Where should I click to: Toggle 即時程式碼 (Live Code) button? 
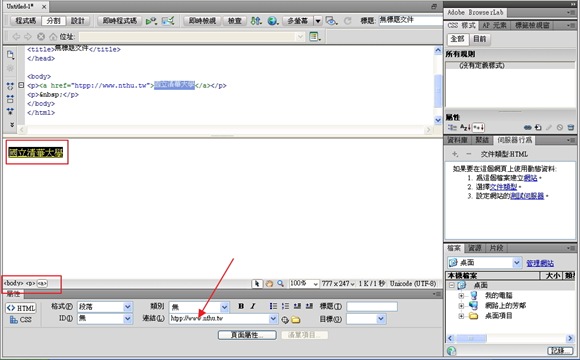[x=119, y=21]
